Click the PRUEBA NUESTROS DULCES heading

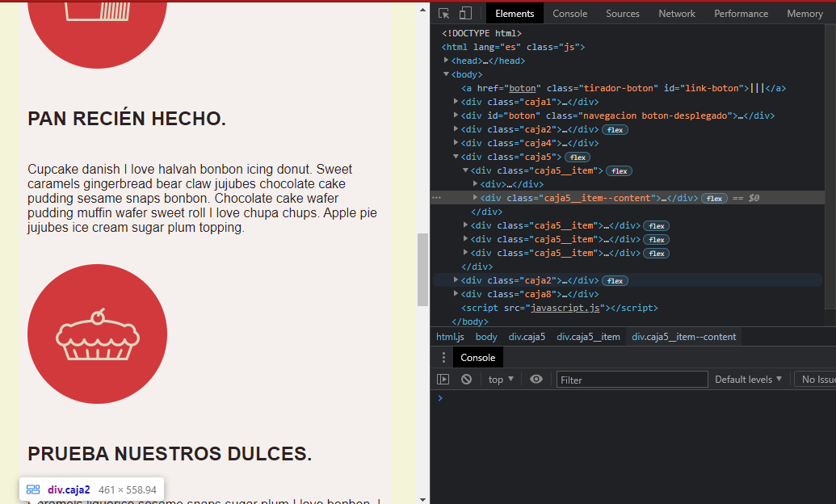[170, 453]
